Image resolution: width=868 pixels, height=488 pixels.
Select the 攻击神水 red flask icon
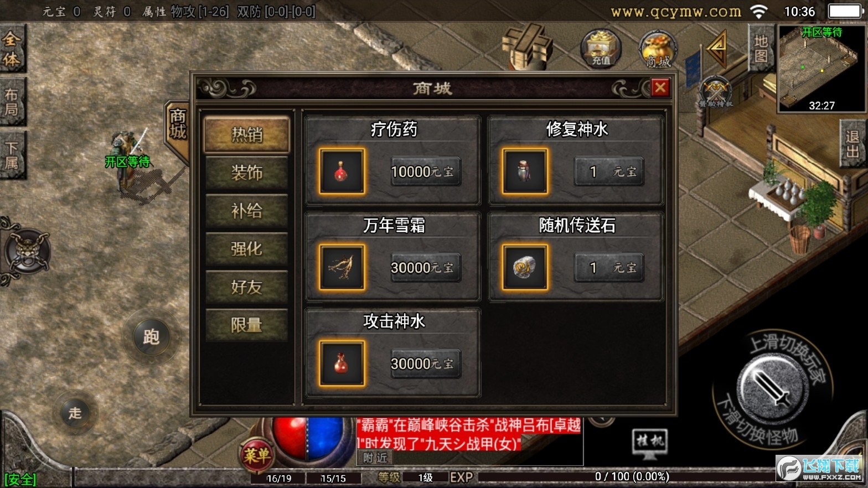[x=342, y=364]
